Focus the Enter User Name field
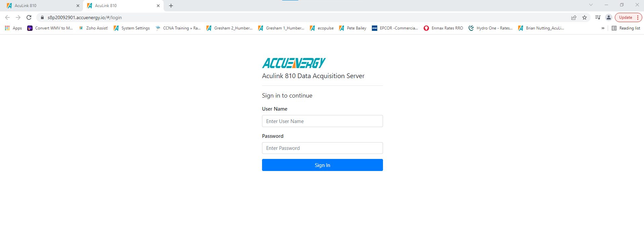Viewport: 644px width, 229px height. coord(322,121)
